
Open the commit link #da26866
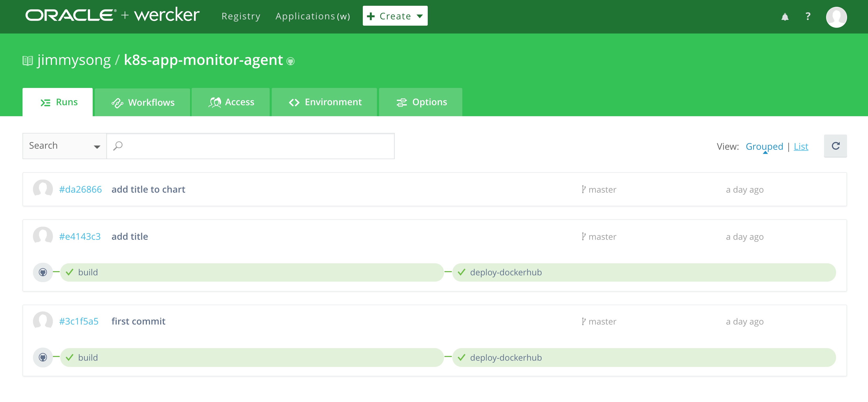click(x=80, y=189)
